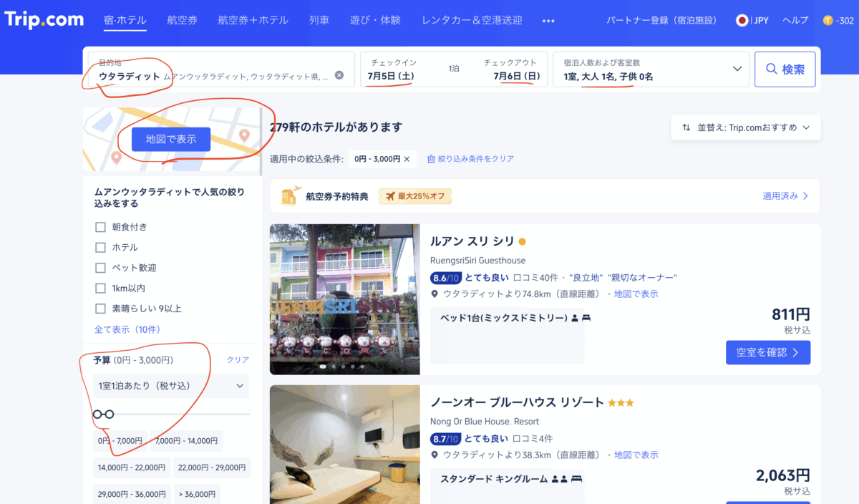
Task: Choose the 22,000円 - 29,000円 price range
Action: click(212, 468)
